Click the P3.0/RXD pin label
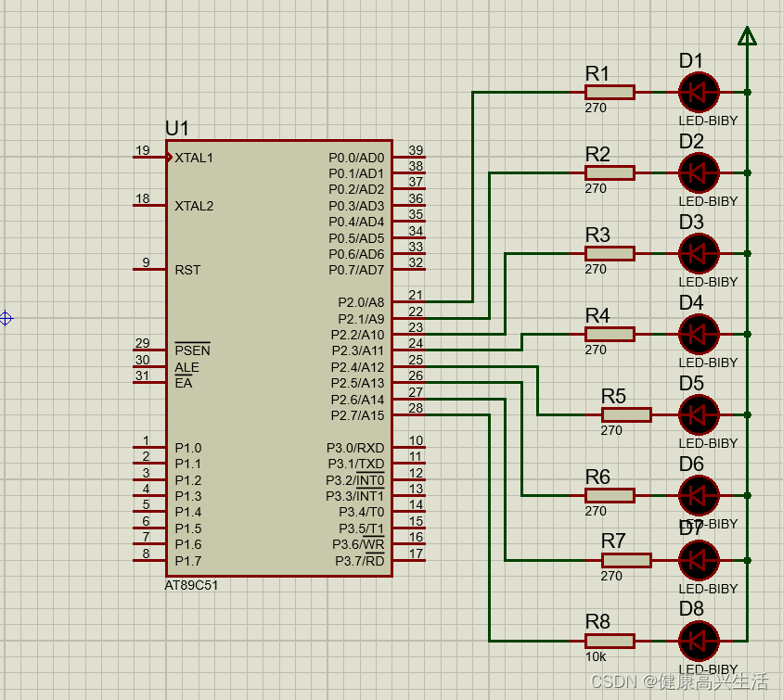 point(355,448)
